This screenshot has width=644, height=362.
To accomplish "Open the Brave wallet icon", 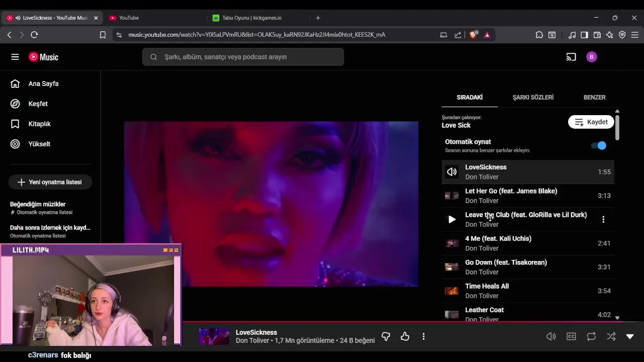I will coord(597,35).
